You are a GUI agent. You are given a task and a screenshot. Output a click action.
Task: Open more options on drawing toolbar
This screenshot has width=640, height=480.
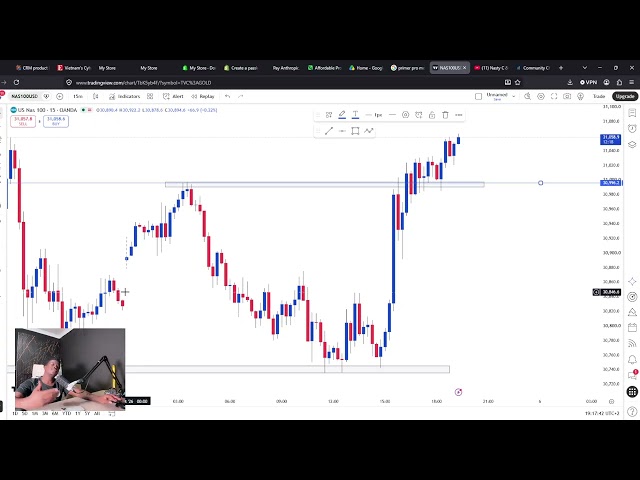(x=459, y=115)
